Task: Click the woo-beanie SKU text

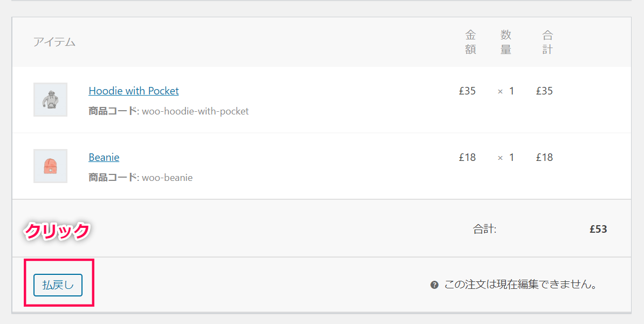Action: click(x=167, y=178)
